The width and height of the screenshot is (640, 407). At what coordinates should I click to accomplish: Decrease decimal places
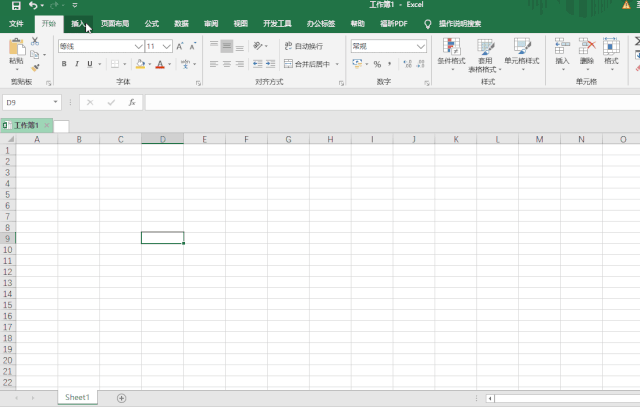point(420,64)
